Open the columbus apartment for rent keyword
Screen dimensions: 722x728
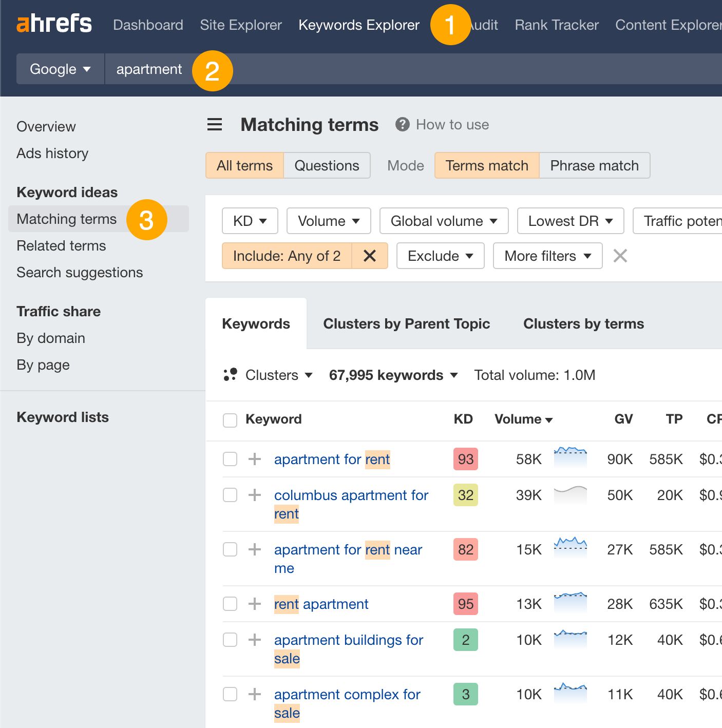(x=351, y=495)
